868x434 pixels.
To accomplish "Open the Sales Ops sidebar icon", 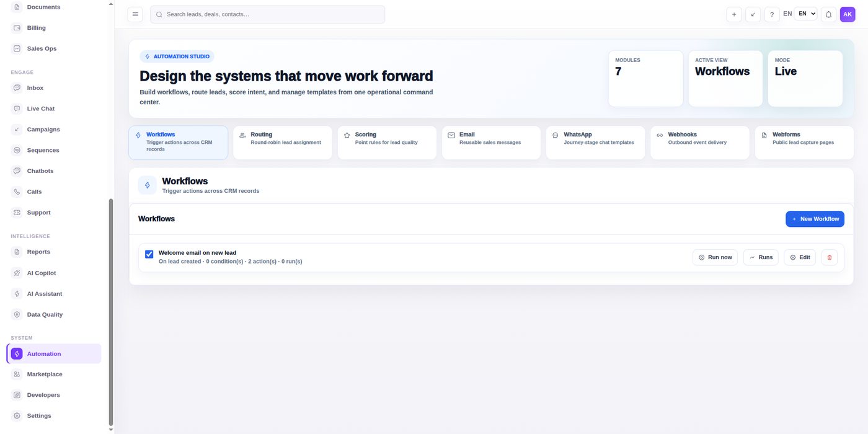I will pos(17,48).
